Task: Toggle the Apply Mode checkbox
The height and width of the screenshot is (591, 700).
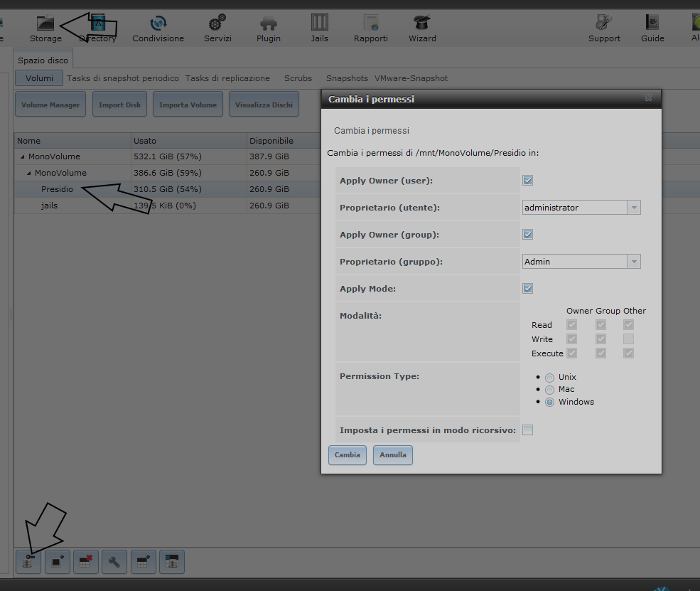Action: click(528, 289)
